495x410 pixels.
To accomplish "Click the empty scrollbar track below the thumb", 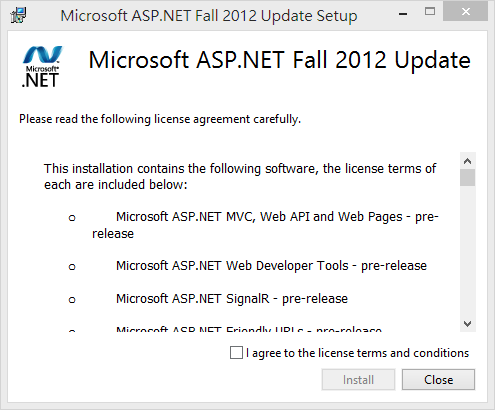I will [x=468, y=251].
